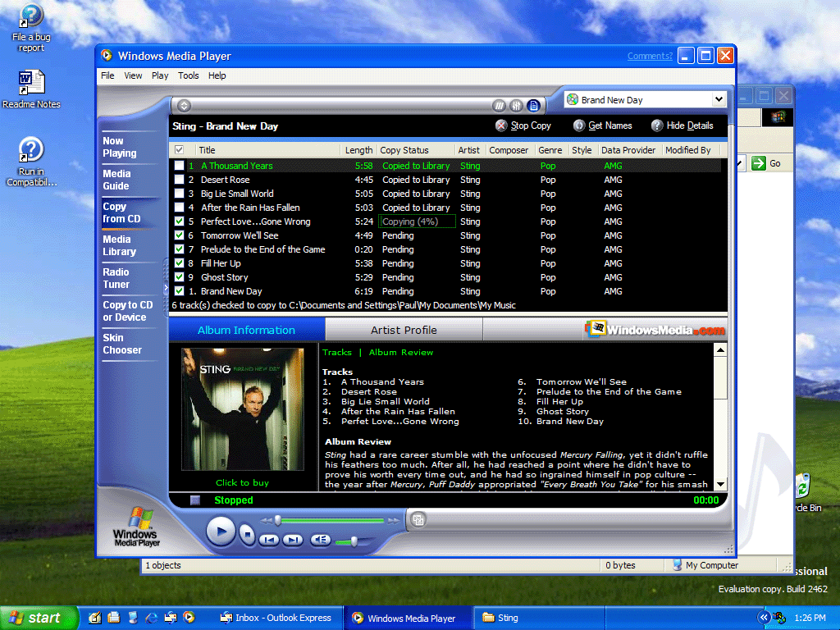Click the volume slider handle
Viewport: 840px width, 630px height.
click(x=354, y=541)
